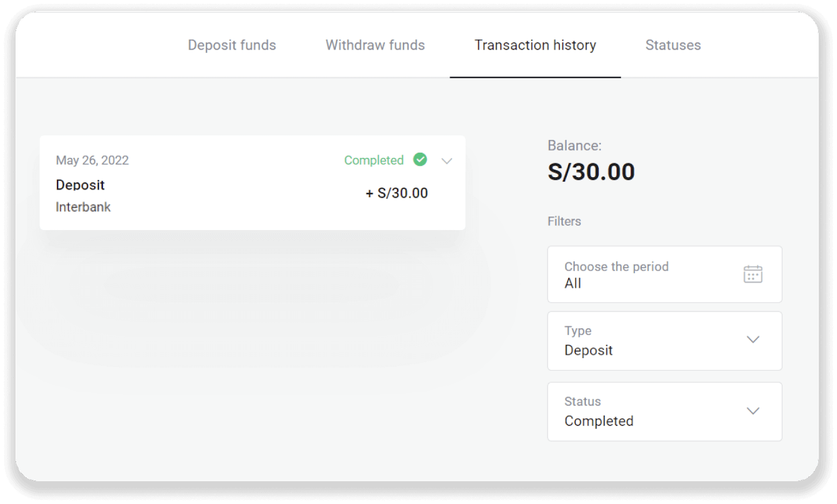The height and width of the screenshot is (504, 837).
Task: Click the Deposit title in the transaction card
Action: [80, 185]
